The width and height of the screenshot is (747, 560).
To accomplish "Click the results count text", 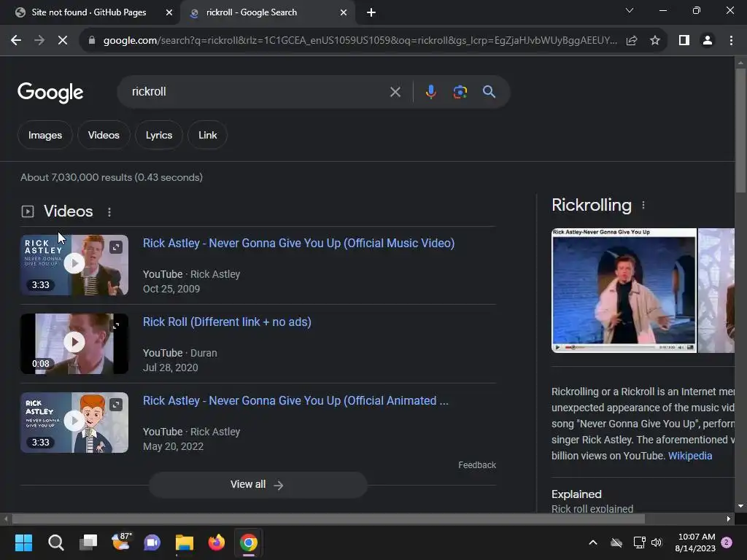I will [x=112, y=178].
